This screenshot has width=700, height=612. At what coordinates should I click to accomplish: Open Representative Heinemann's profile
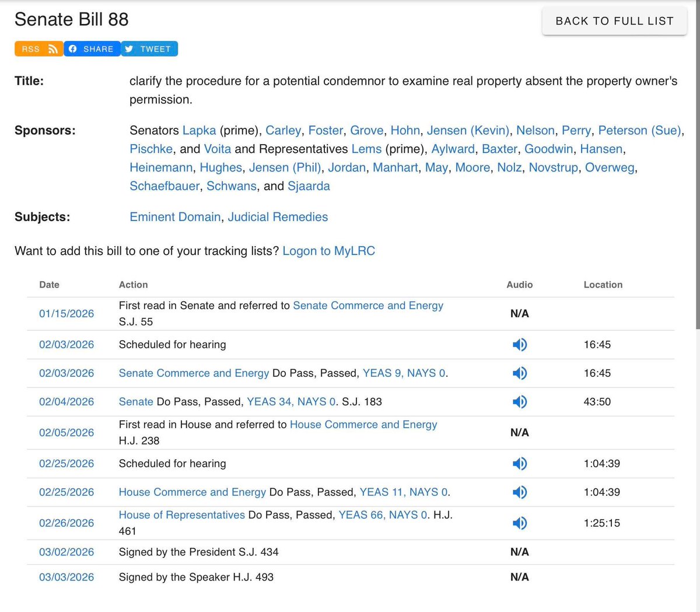click(x=161, y=168)
